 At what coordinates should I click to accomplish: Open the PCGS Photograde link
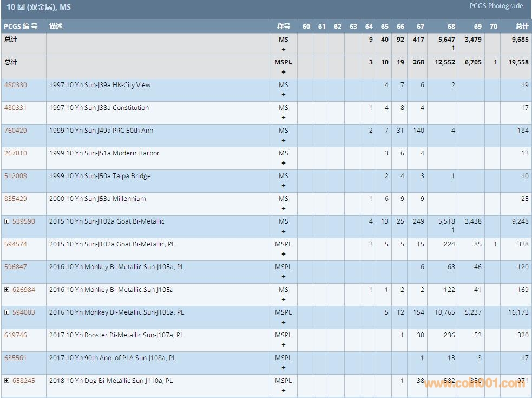pos(496,6)
